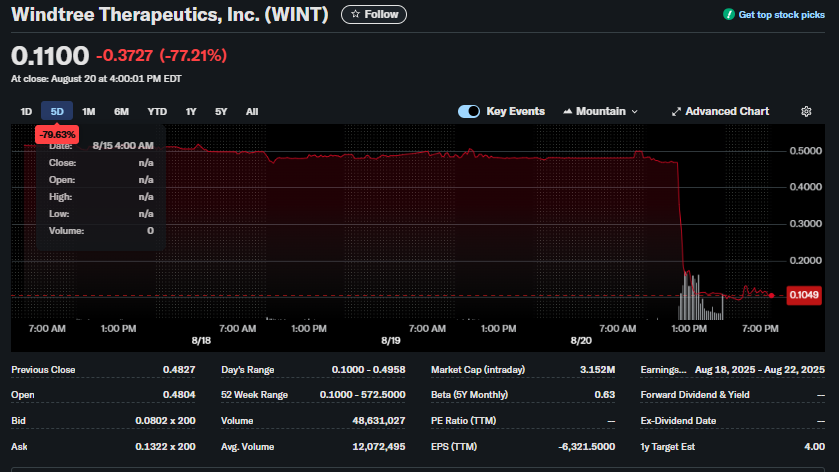Click the -0.3727 price change figure
The image size is (839, 472).
(124, 55)
